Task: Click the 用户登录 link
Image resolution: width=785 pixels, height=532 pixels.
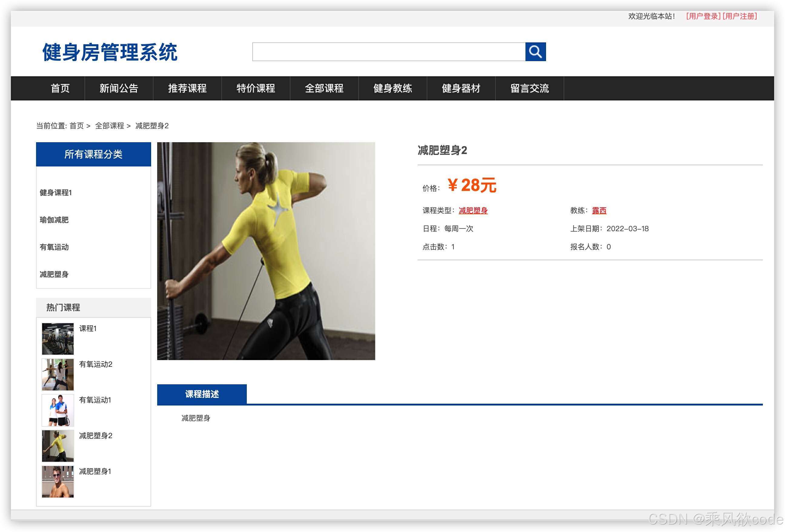Action: click(703, 16)
